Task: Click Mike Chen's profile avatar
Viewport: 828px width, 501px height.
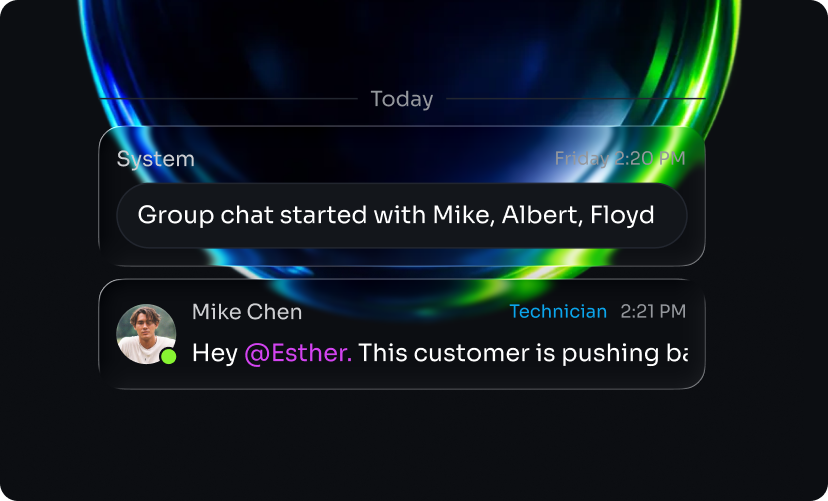Action: (146, 334)
